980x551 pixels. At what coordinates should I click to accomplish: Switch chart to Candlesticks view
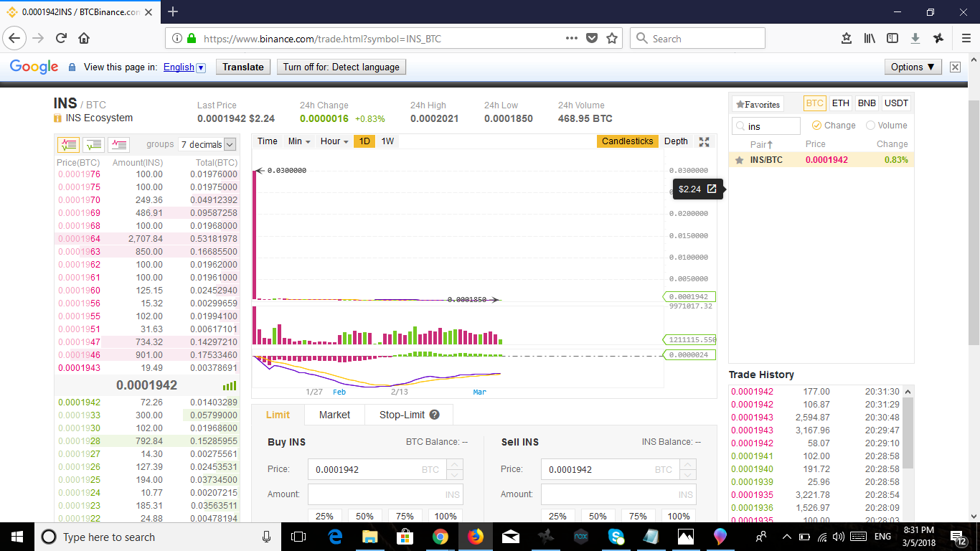[x=628, y=141]
